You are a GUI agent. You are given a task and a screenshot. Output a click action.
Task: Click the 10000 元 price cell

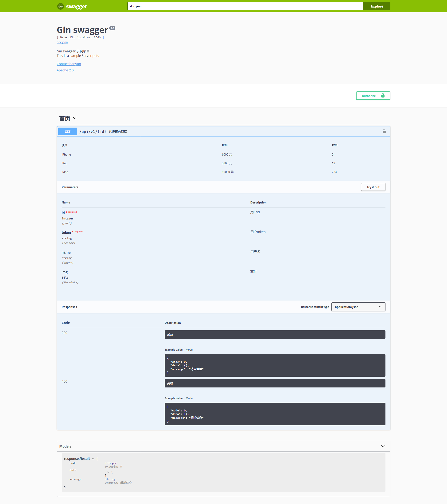(x=228, y=172)
